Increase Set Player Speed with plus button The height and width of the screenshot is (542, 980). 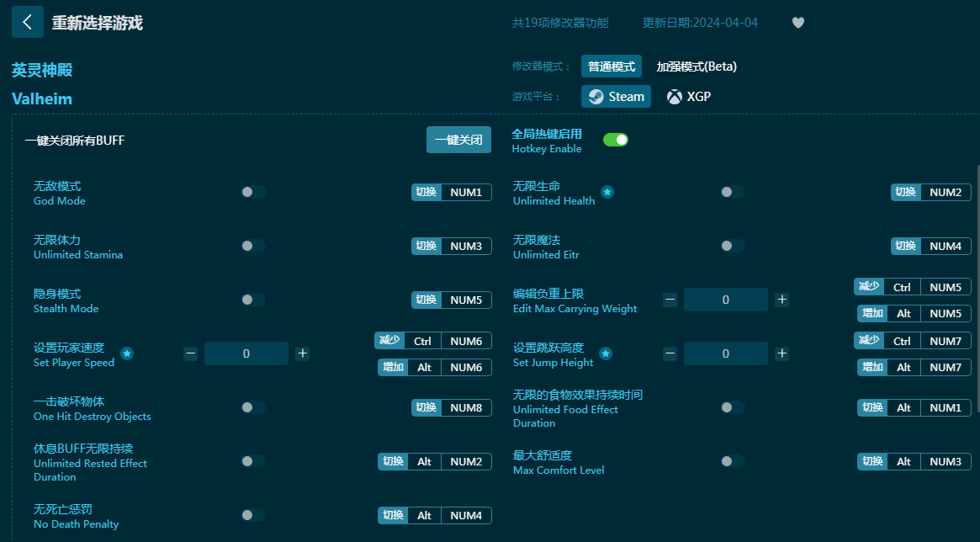pos(303,353)
